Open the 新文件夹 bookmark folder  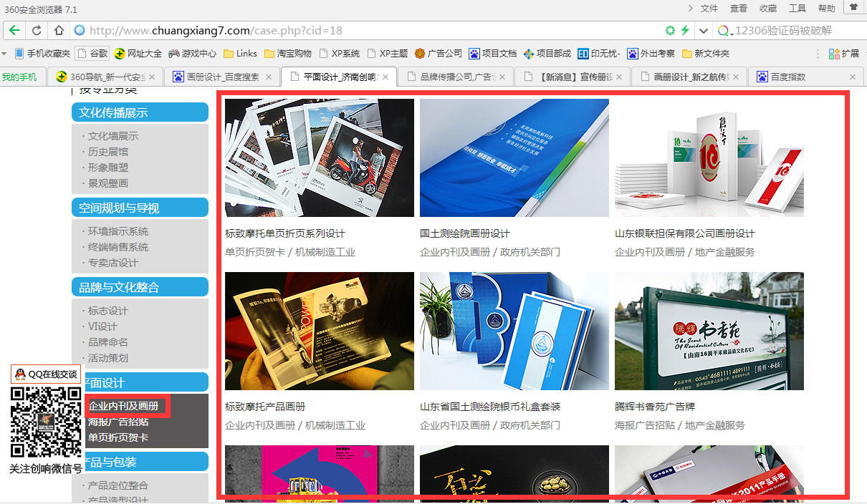706,53
